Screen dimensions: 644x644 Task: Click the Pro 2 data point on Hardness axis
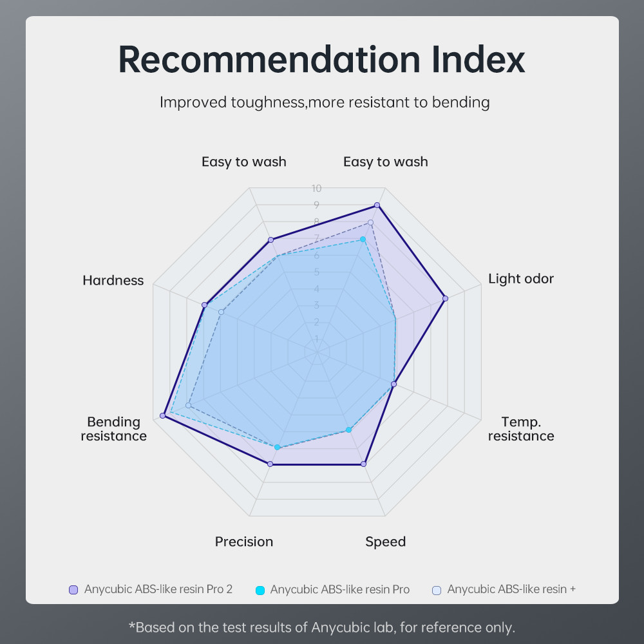pos(205,305)
